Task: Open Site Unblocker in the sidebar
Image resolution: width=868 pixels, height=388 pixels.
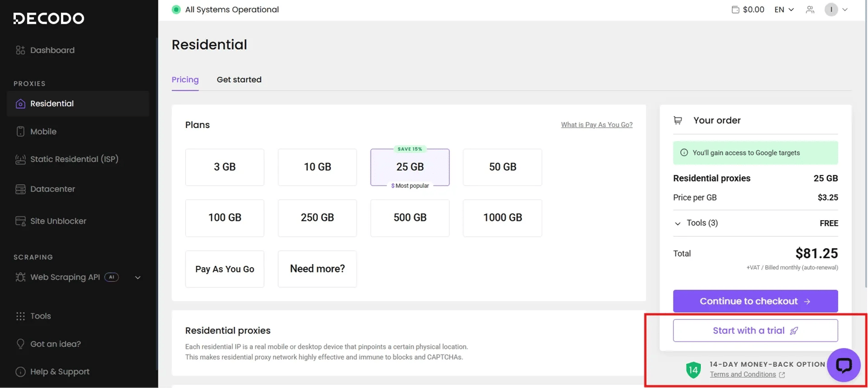Action: pos(58,221)
